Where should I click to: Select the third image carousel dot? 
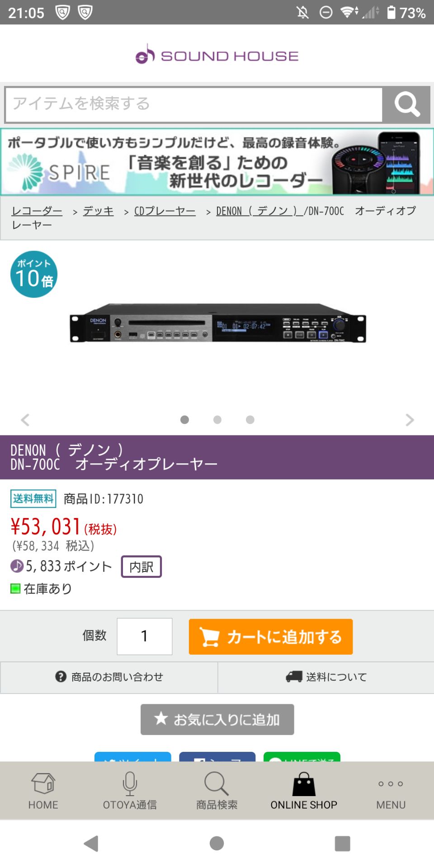[x=250, y=420]
